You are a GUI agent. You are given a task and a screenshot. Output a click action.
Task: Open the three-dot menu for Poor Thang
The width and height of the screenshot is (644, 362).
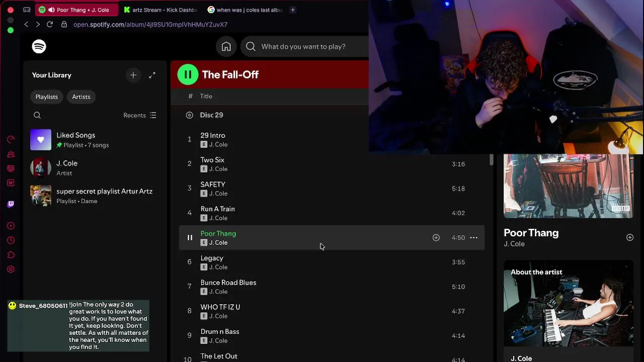[x=473, y=238]
